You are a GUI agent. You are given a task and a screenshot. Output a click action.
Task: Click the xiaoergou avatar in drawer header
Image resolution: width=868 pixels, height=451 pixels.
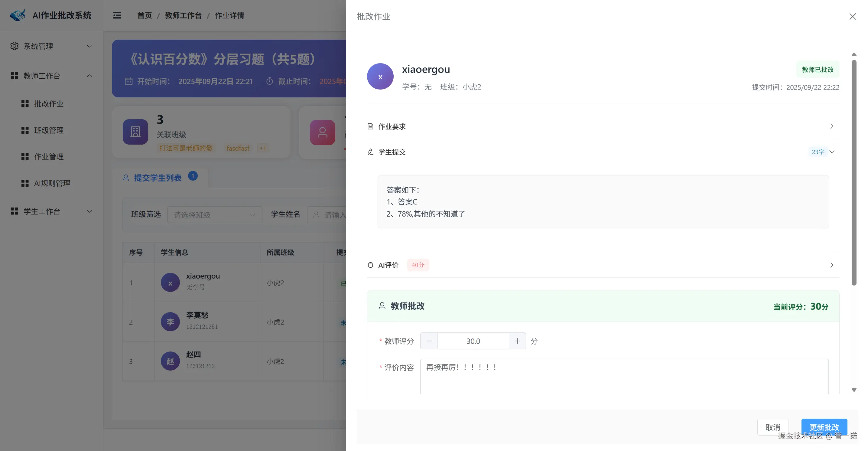click(x=380, y=77)
